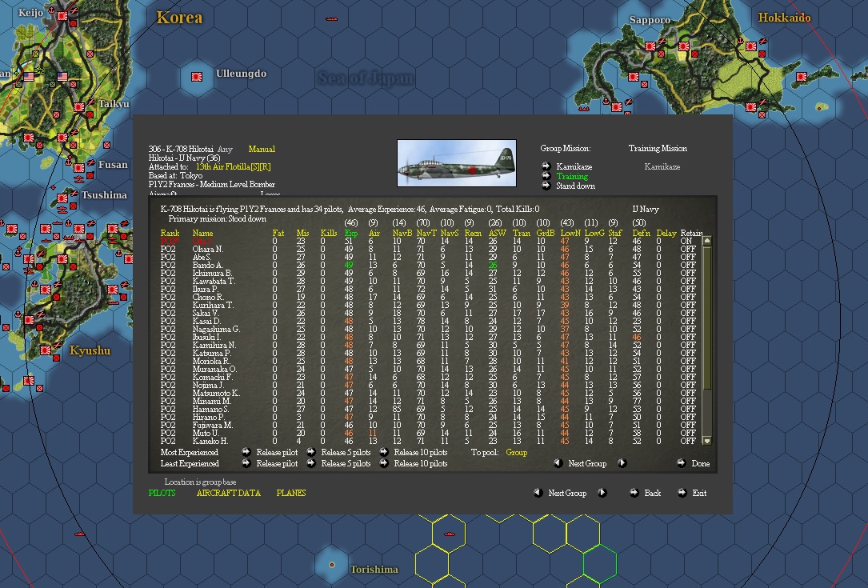Image resolution: width=868 pixels, height=588 pixels.
Task: Sort pilots by Fat column header
Action: (278, 233)
